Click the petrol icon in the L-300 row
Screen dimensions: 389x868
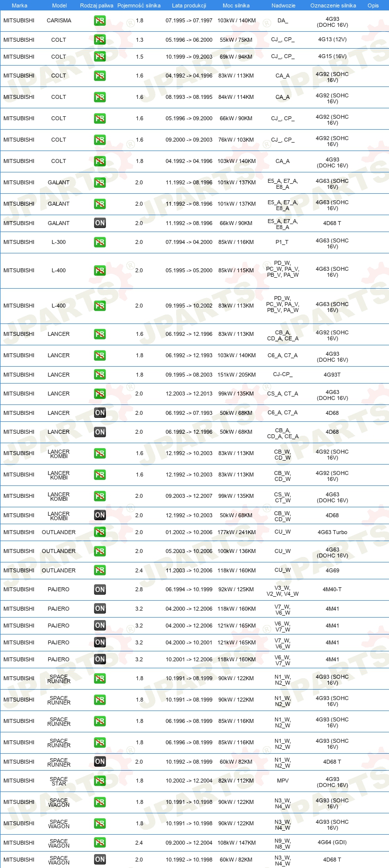click(100, 242)
